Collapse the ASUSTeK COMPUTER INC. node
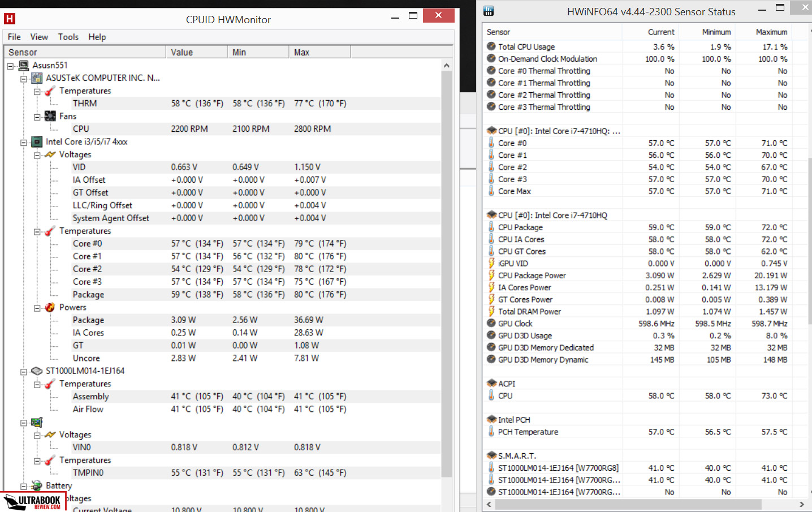 pos(24,79)
